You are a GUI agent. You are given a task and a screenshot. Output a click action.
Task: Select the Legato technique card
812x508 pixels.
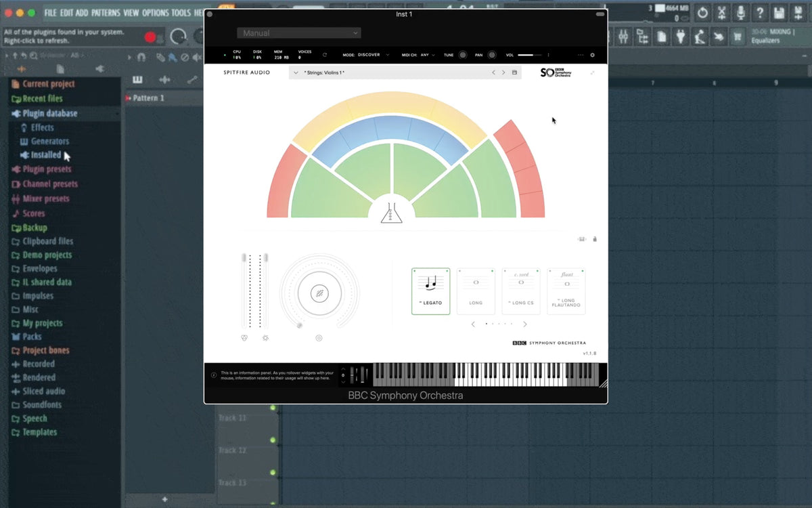(430, 291)
